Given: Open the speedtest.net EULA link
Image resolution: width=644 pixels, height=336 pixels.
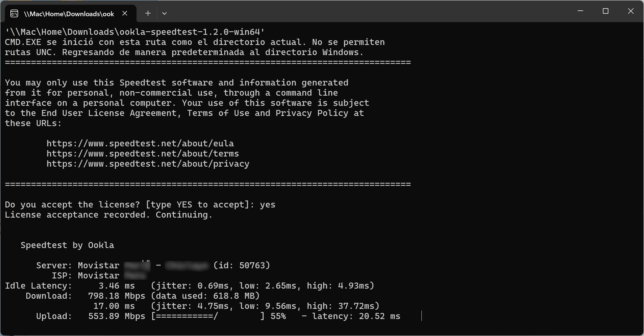Looking at the screenshot, I should 140,143.
